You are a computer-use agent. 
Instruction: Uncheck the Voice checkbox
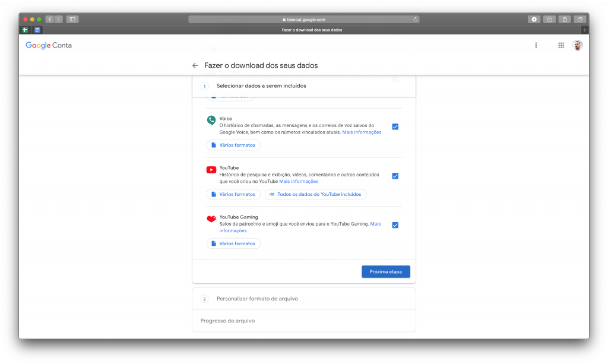(395, 126)
